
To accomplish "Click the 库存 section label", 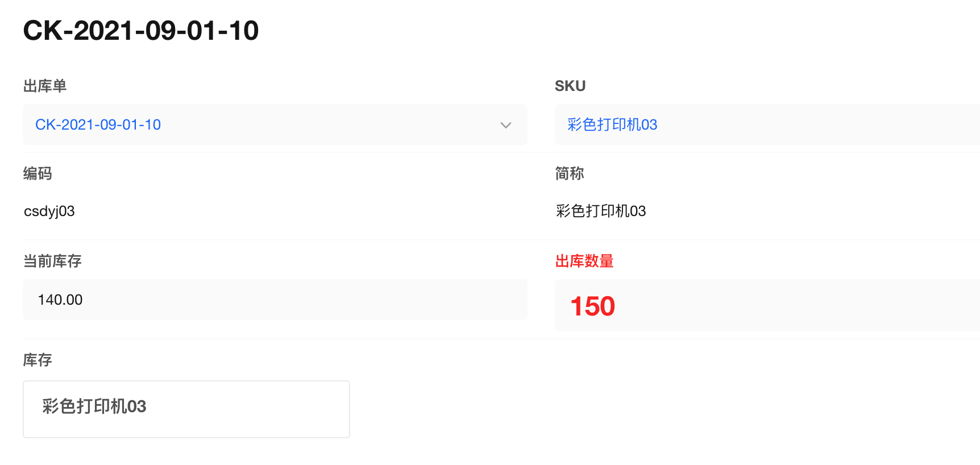I will (x=38, y=360).
